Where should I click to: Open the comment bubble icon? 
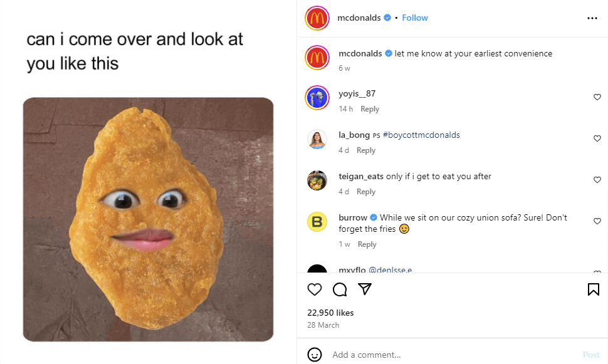340,289
